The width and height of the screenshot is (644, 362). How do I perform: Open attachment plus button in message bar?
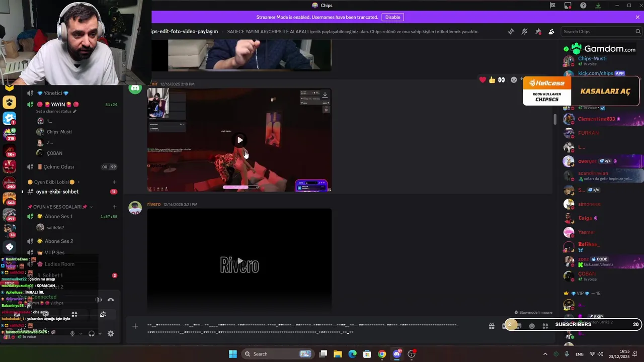click(135, 326)
